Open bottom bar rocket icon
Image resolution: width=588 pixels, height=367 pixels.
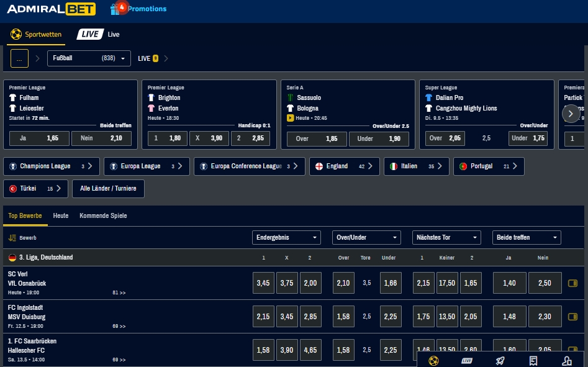[x=500, y=361]
